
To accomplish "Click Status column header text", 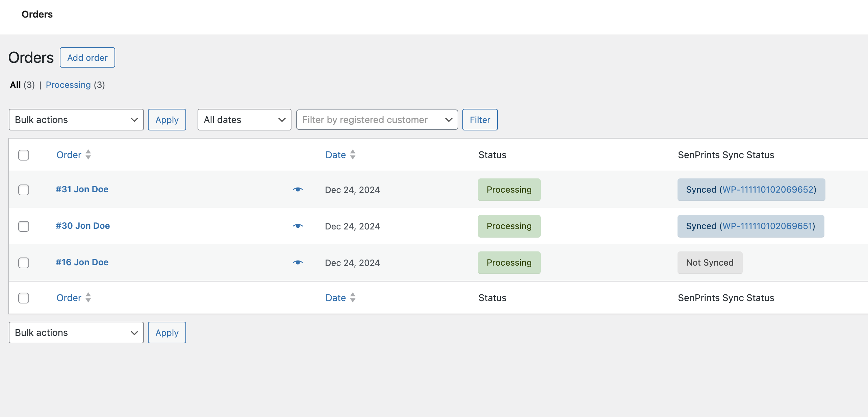I will coord(492,155).
